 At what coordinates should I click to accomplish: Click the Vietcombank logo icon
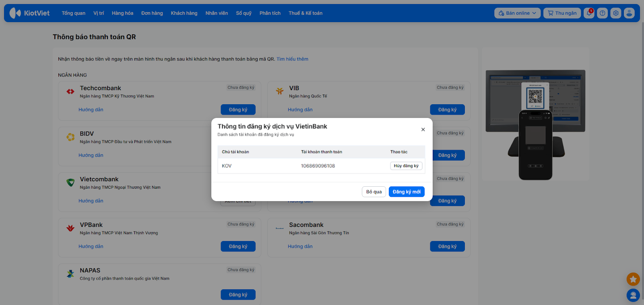pos(70,183)
